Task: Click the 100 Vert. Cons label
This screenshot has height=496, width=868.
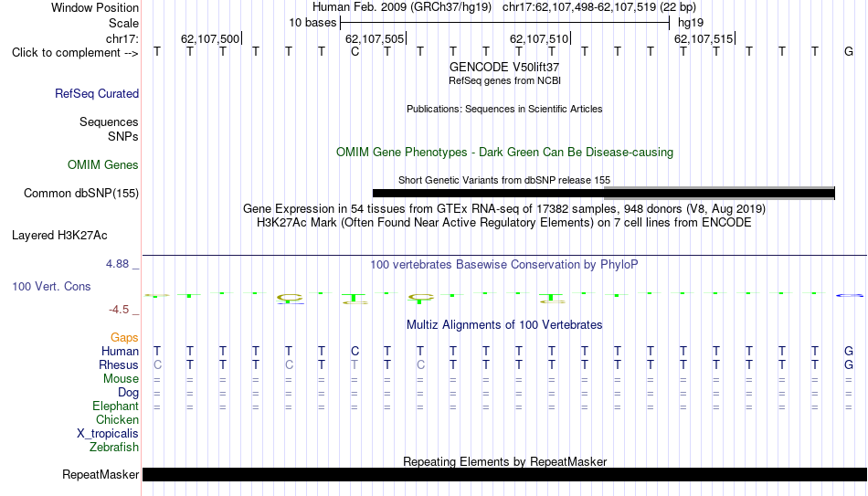Action: (x=51, y=286)
